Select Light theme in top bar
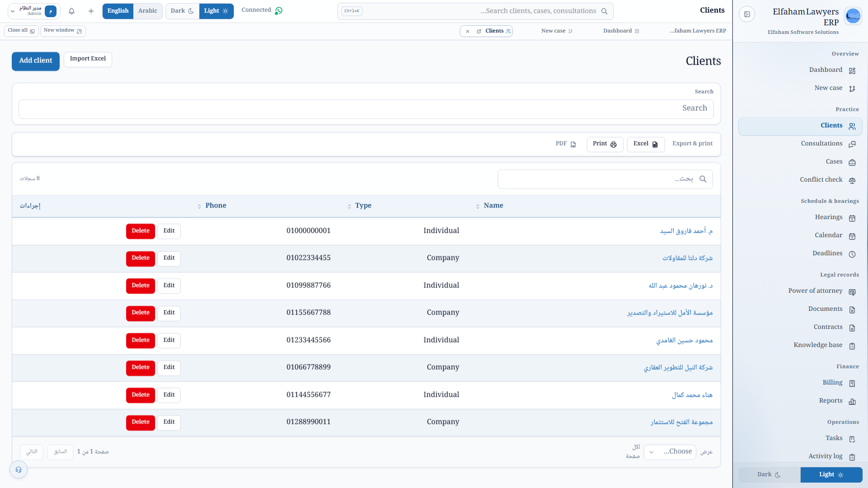 point(217,11)
